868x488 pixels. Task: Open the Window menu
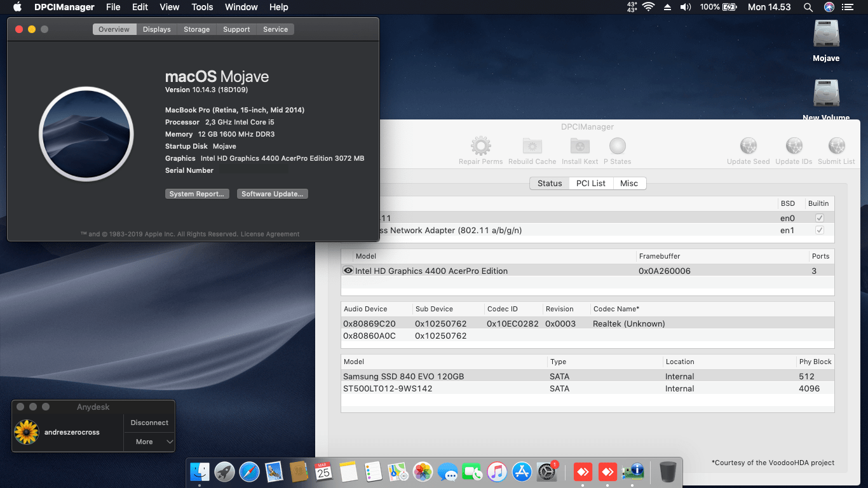241,7
